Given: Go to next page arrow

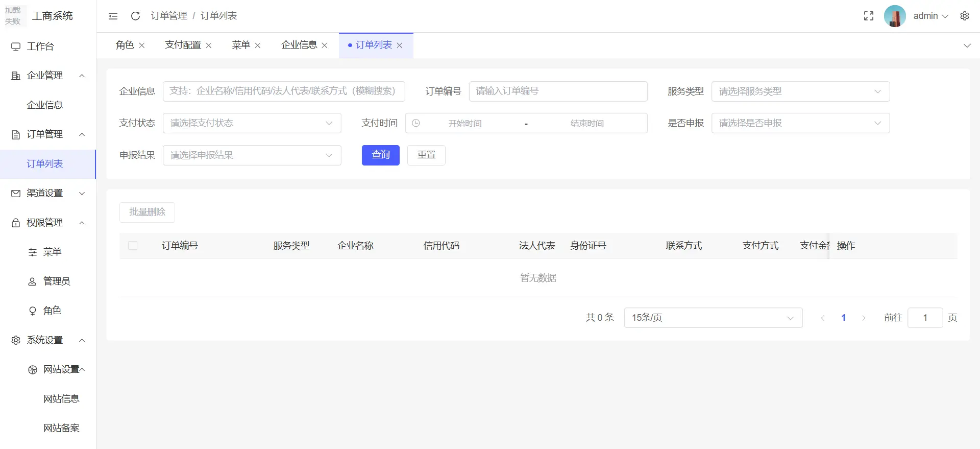Looking at the screenshot, I should point(864,318).
